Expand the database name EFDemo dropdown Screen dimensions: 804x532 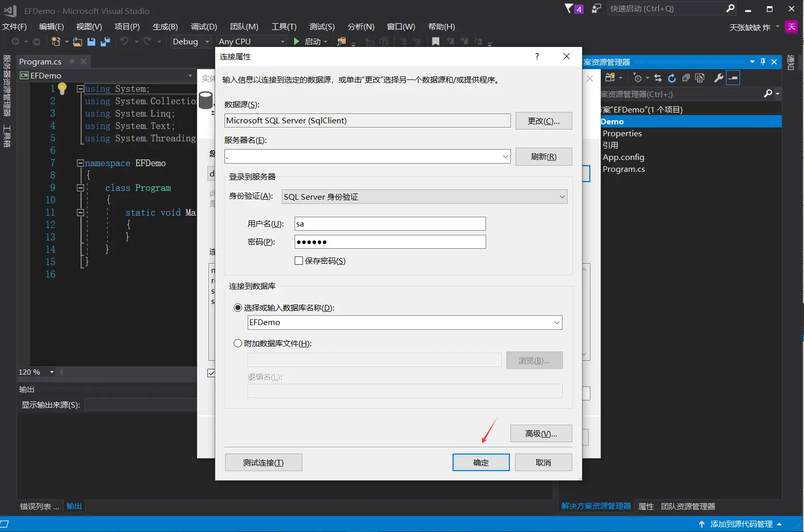pos(557,323)
